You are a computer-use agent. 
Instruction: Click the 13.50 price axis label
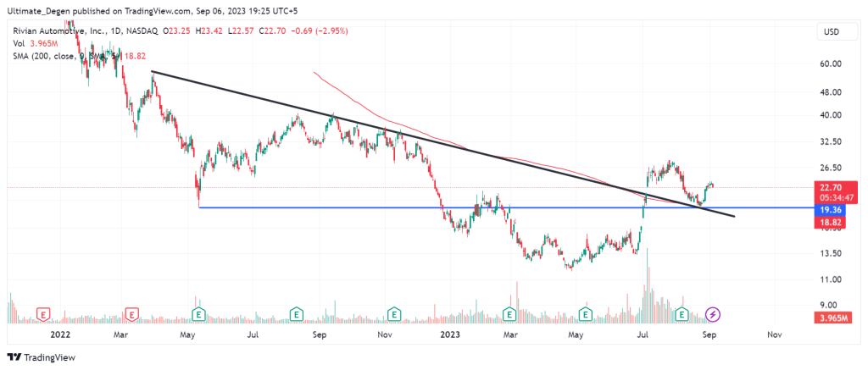coord(832,253)
